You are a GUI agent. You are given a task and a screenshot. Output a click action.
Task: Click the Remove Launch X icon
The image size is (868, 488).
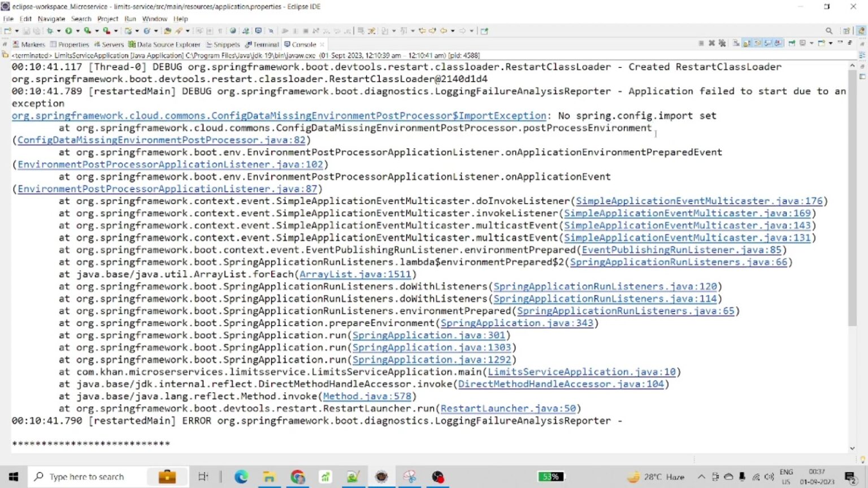(x=712, y=43)
